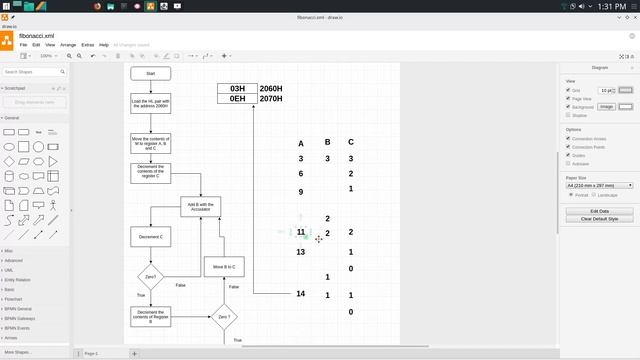Pick the actor stick-figure shape
Image resolution: width=640 pixels, height=360 pixels.
(53, 205)
